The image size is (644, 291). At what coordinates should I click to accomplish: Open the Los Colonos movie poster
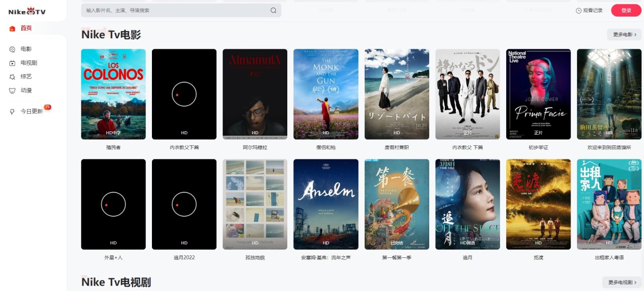tap(113, 94)
